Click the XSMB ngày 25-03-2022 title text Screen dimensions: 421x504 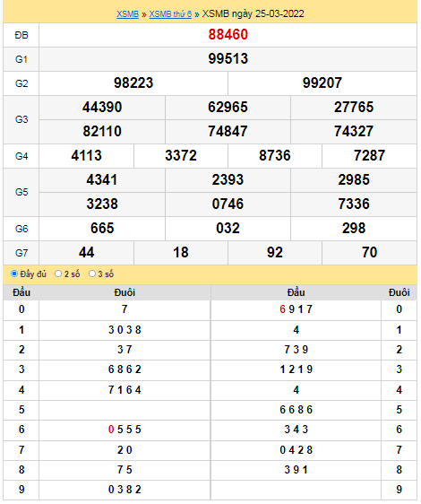pos(253,13)
